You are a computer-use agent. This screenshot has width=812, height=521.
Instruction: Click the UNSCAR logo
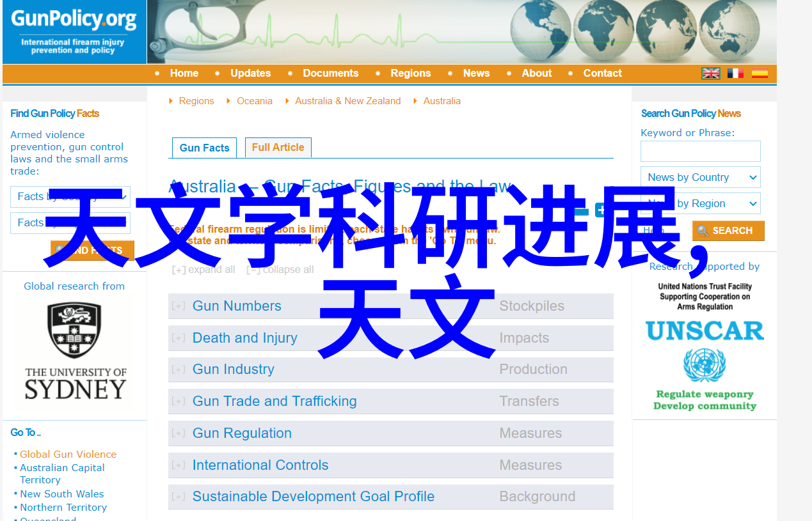[x=705, y=330]
